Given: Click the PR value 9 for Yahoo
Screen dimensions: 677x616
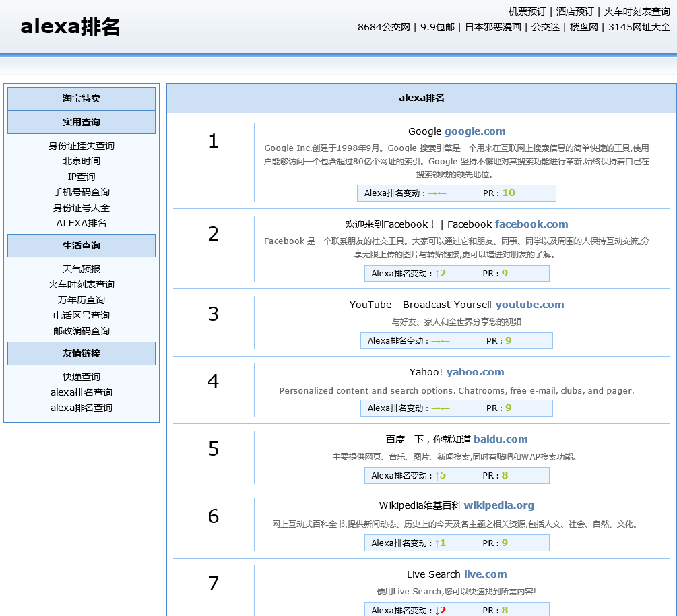Looking at the screenshot, I should pyautogui.click(x=508, y=408).
